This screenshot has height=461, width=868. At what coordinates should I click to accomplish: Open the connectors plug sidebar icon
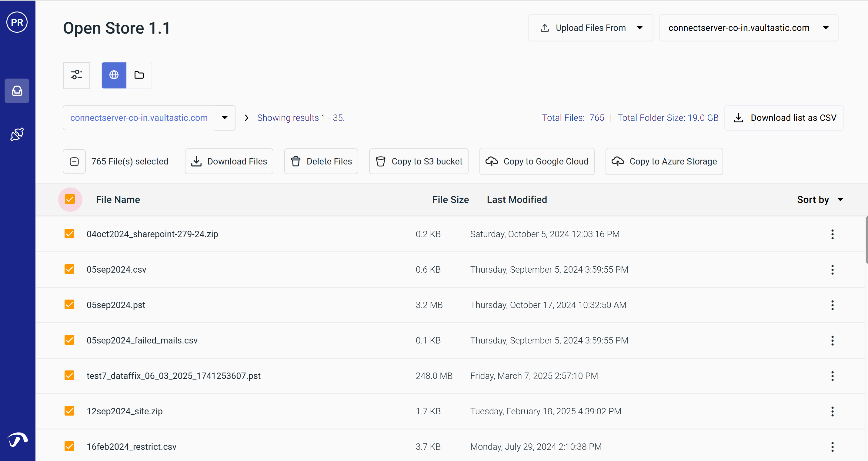click(17, 134)
